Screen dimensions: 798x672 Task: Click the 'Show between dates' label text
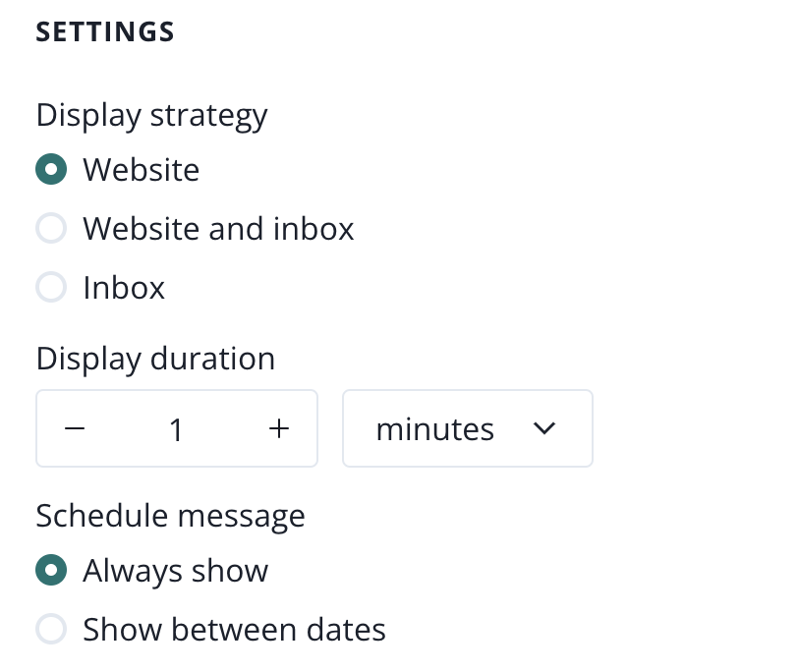tap(234, 630)
